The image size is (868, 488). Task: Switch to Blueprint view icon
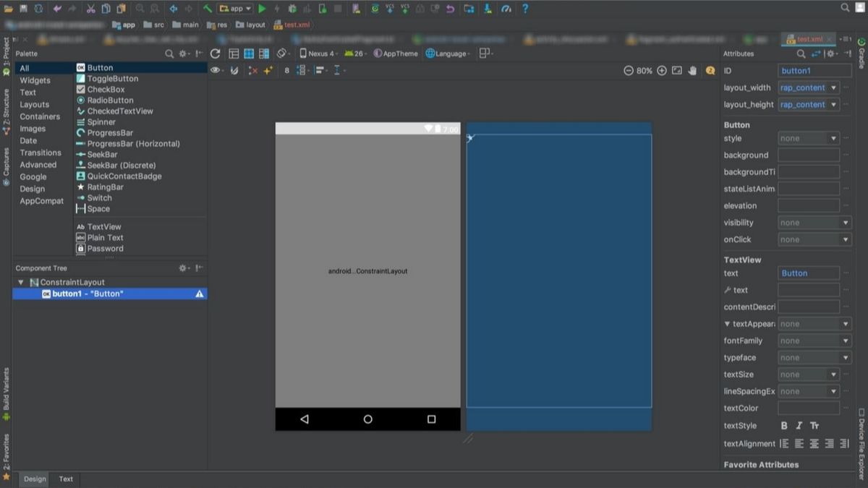pos(249,53)
